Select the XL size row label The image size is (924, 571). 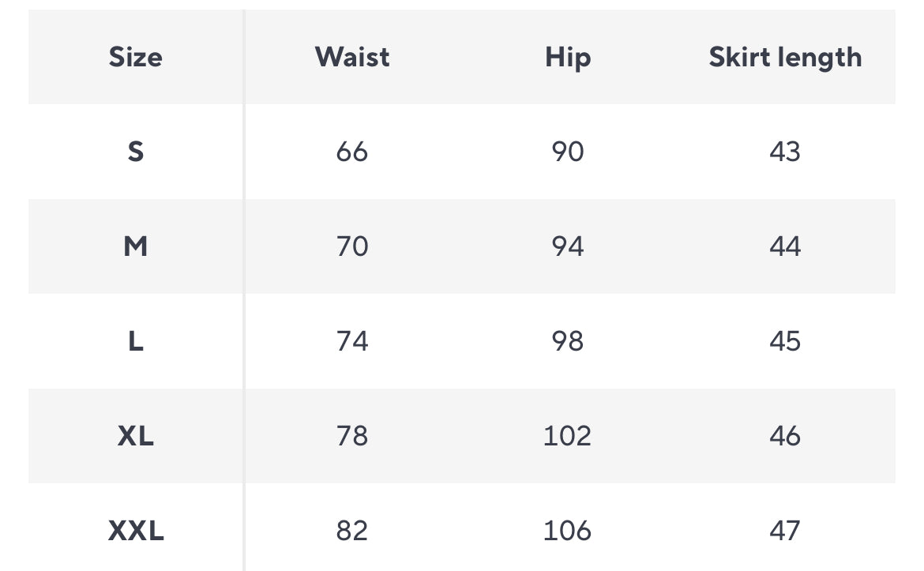[x=136, y=436]
